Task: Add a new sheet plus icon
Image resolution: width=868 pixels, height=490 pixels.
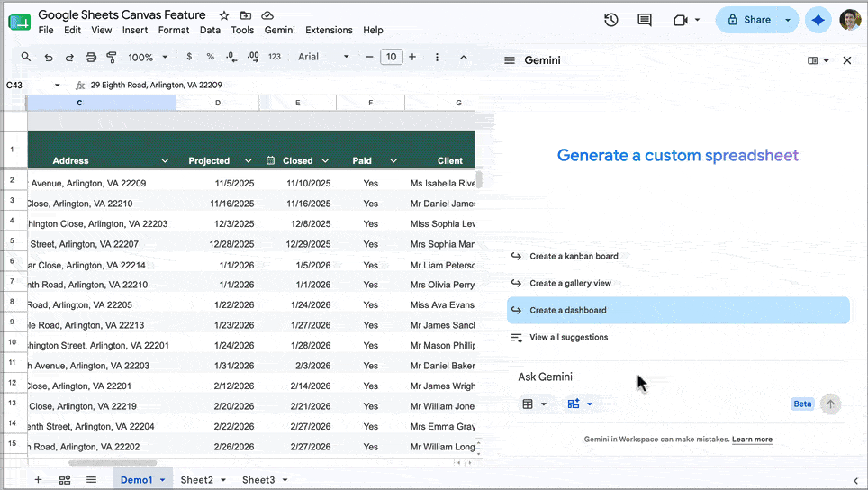Action: (x=38, y=479)
